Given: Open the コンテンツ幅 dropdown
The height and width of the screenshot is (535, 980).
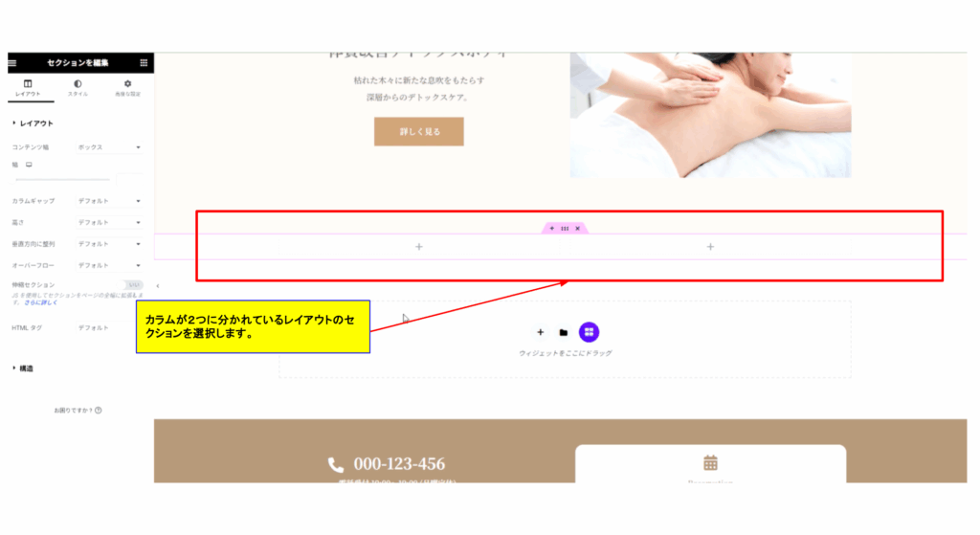Looking at the screenshot, I should 109,147.
